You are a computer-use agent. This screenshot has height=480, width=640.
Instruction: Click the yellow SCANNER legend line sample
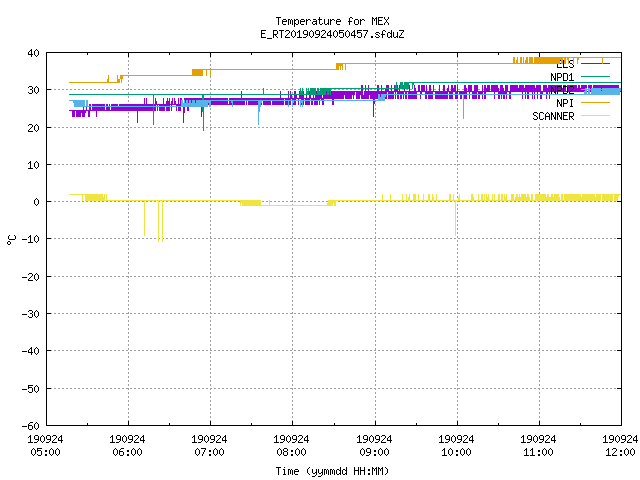click(595, 116)
